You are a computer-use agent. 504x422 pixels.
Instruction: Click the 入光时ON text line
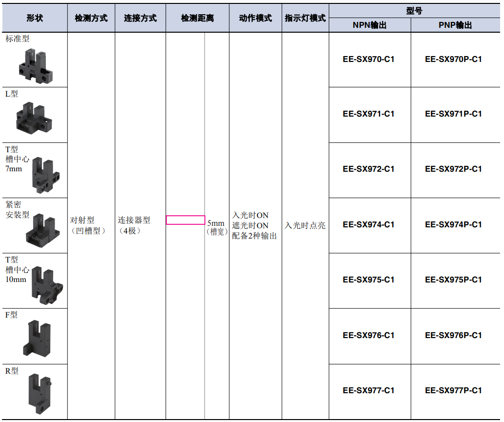[x=250, y=215]
